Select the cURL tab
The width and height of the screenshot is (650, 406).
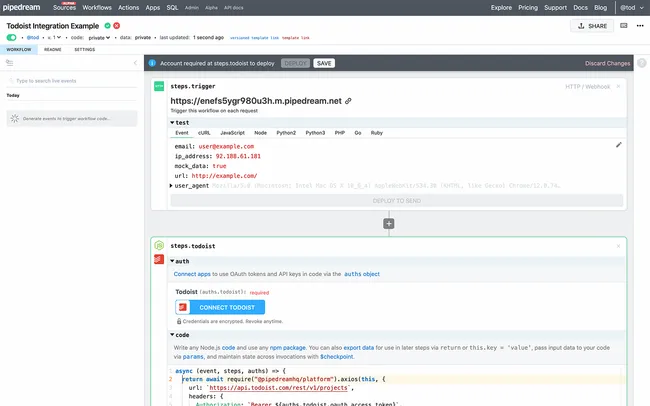click(x=204, y=133)
